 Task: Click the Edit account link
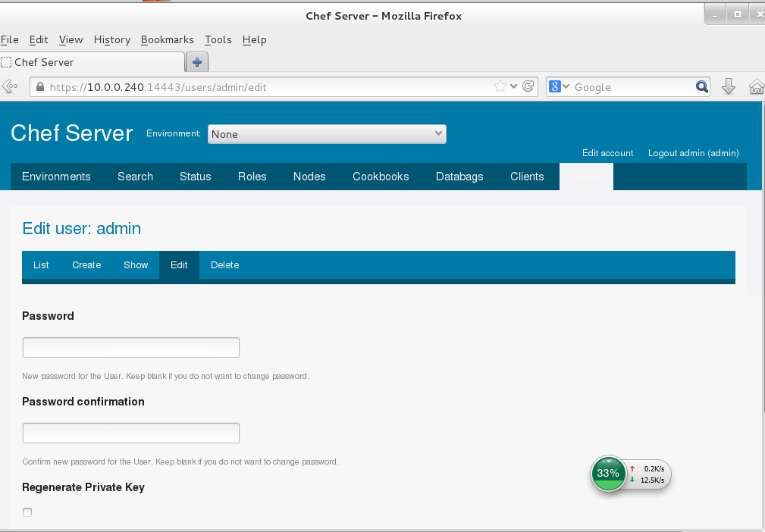coord(607,153)
